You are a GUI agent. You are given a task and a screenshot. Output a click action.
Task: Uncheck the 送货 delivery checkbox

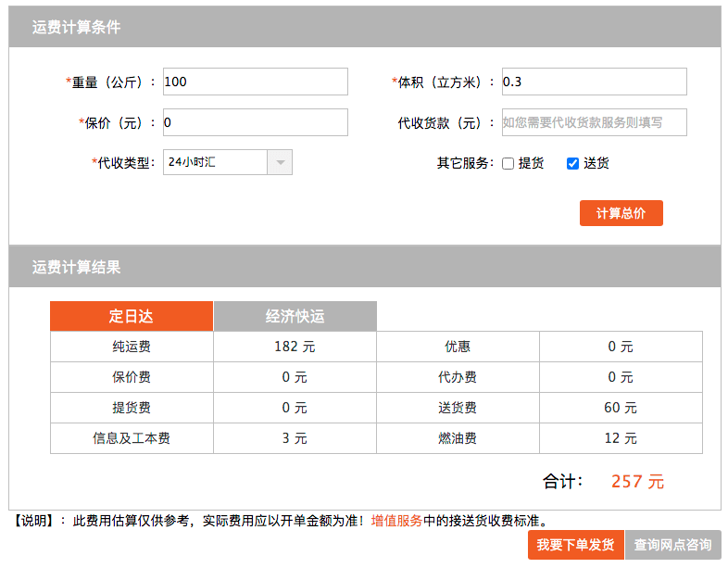click(x=572, y=163)
